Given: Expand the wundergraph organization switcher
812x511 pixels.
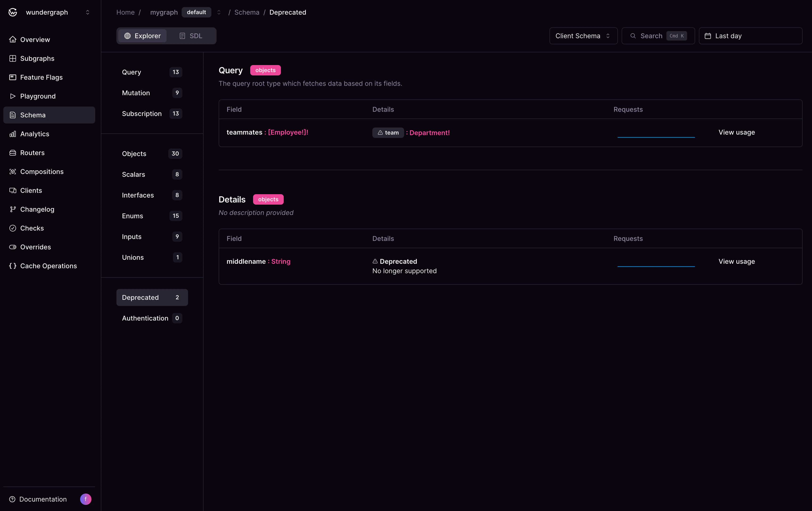Looking at the screenshot, I should tap(87, 12).
